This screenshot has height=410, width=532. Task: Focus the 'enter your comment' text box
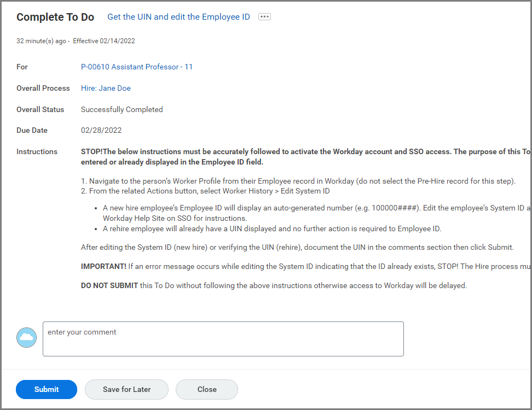[x=223, y=339]
